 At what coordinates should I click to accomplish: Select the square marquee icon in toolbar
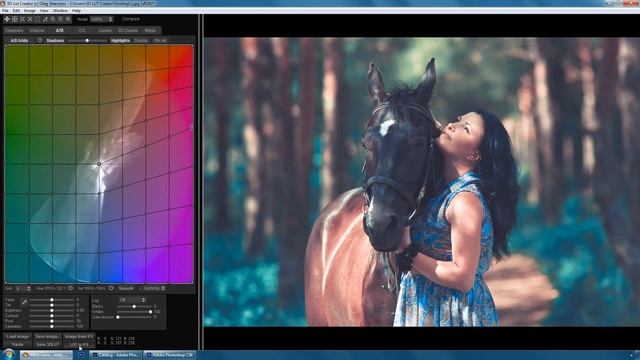pyautogui.click(x=38, y=19)
